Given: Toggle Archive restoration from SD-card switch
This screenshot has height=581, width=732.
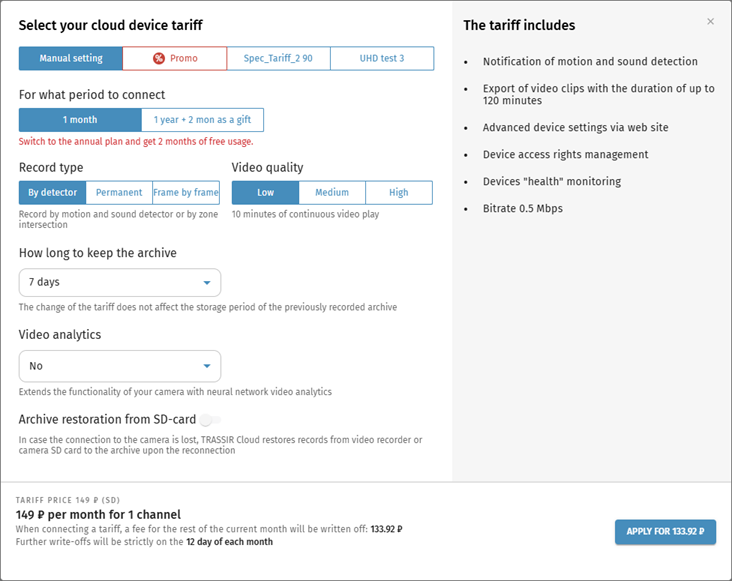Looking at the screenshot, I should point(210,420).
